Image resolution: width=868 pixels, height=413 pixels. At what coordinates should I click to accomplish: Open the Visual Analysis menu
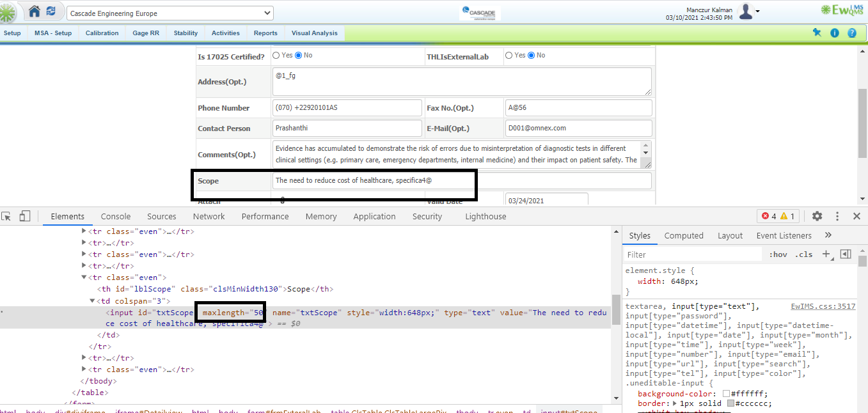pos(315,33)
